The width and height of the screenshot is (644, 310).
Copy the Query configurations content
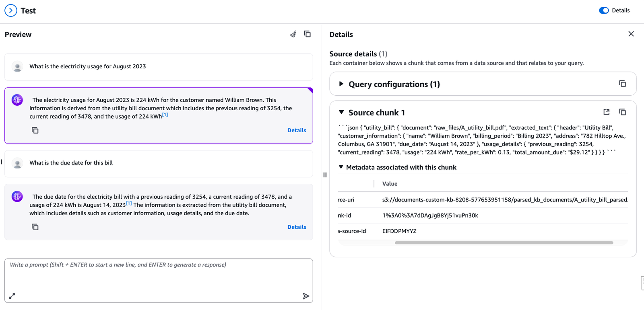pyautogui.click(x=623, y=84)
